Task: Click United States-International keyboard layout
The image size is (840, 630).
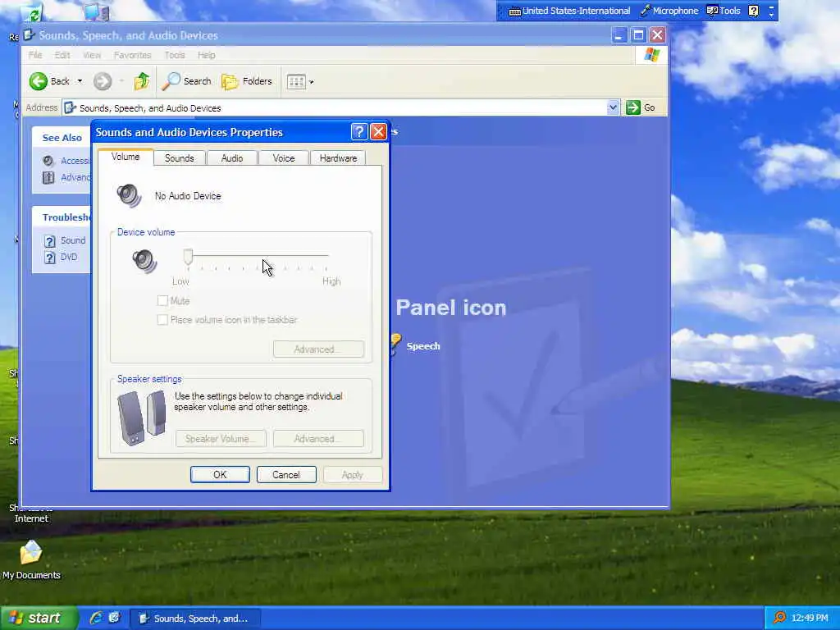Action: (x=569, y=11)
